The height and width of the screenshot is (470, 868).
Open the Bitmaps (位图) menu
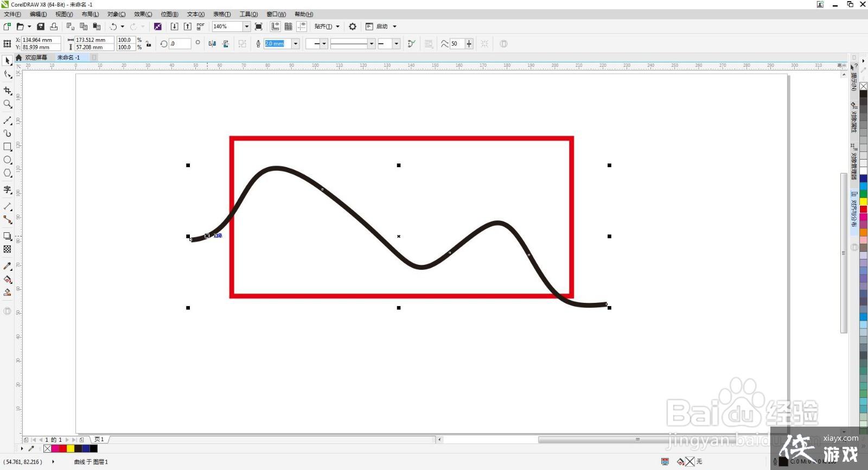point(169,14)
